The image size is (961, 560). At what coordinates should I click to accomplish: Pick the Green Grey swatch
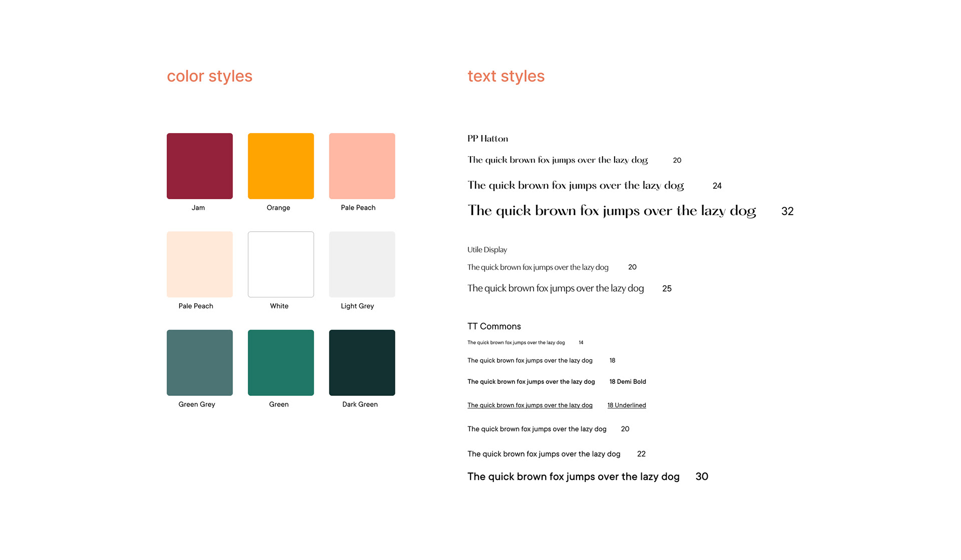(200, 363)
